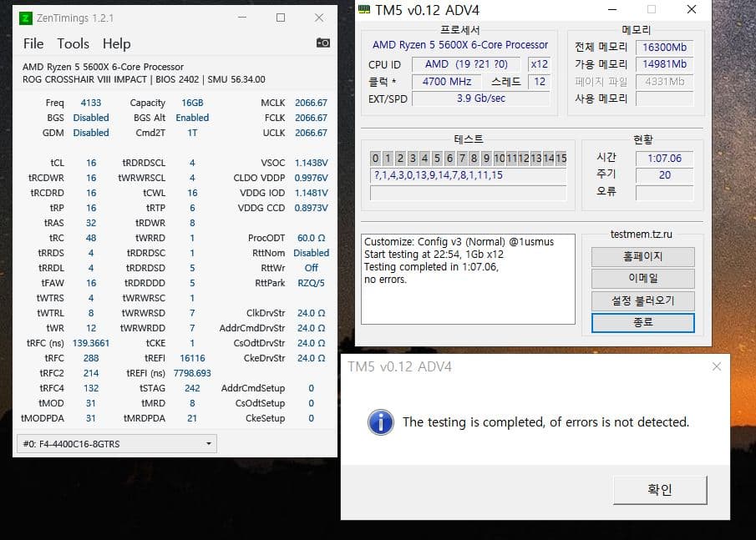The width and height of the screenshot is (756, 540).
Task: Click test number 15 indicator in TM5
Action: tap(561, 158)
